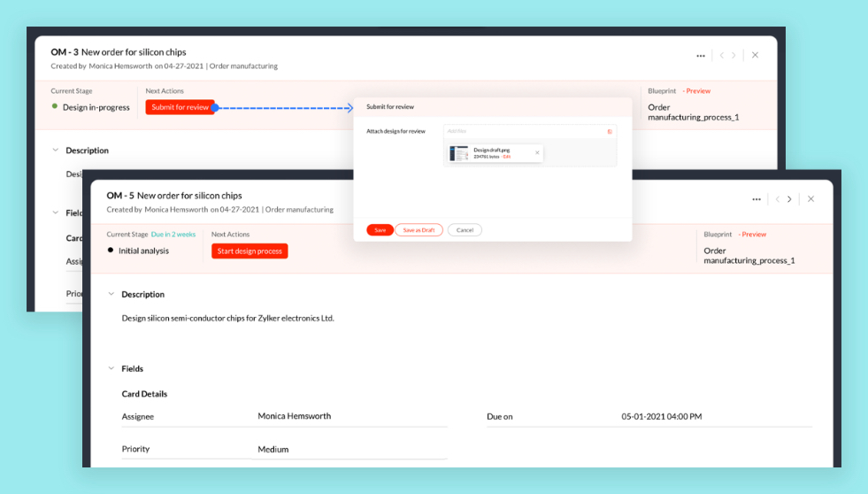Screen dimensions: 868x494
Task: Open more options menu on OM-3 card
Action: point(700,56)
